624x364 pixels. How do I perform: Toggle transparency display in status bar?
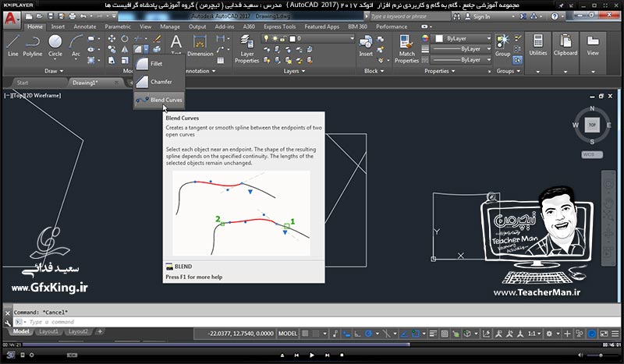[445, 334]
